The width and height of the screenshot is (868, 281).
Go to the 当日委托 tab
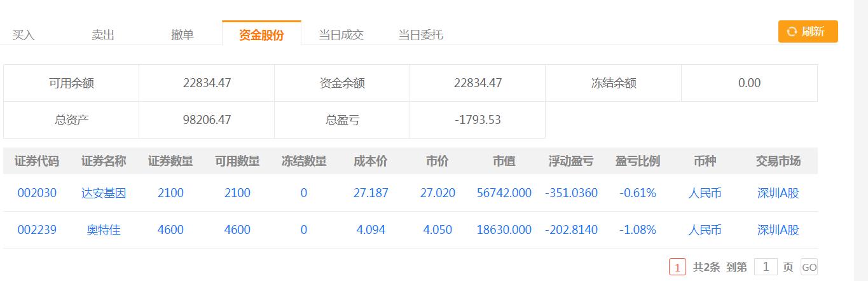point(420,35)
